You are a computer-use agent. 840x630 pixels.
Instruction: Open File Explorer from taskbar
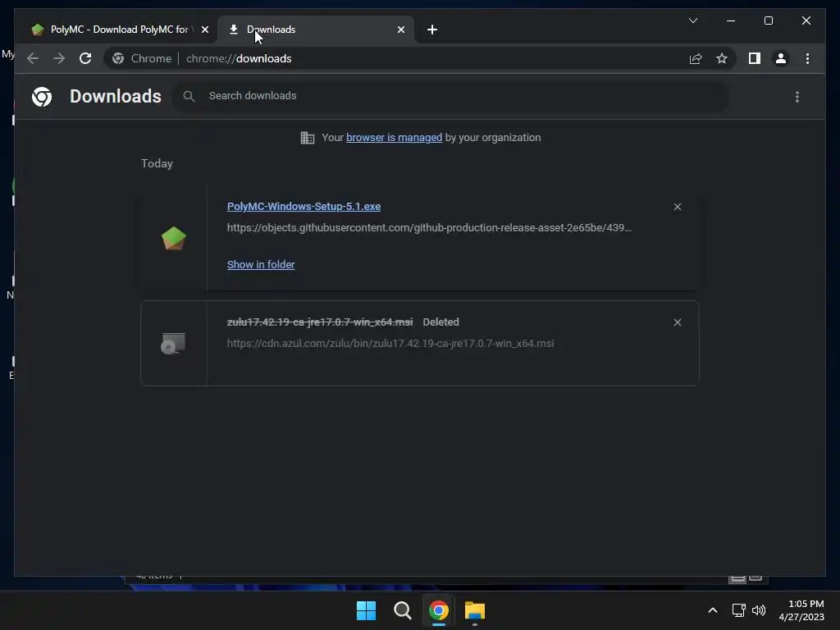(x=475, y=610)
